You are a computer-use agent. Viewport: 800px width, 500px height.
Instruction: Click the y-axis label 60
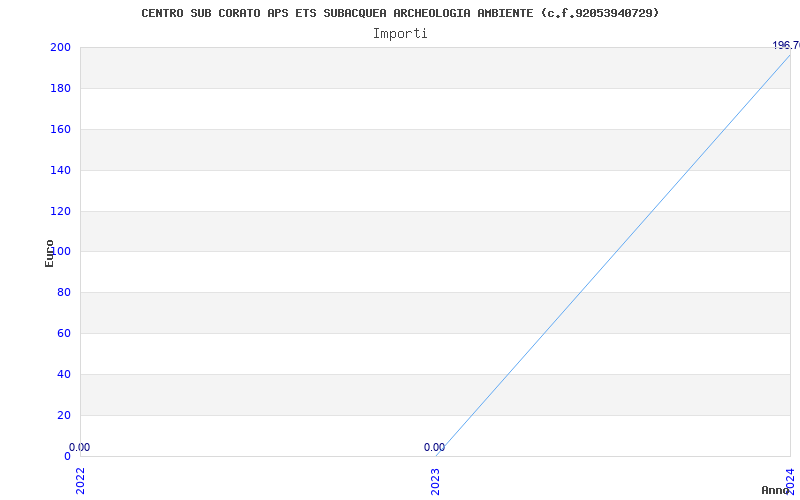pyautogui.click(x=64, y=333)
